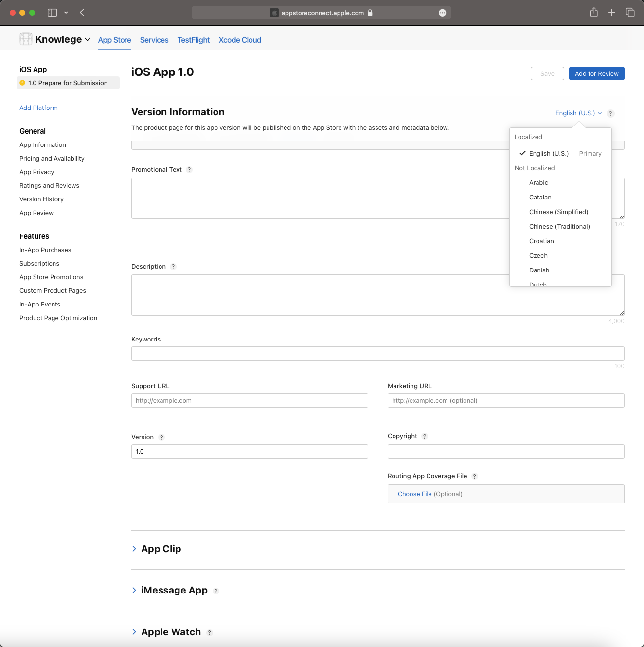Viewport: 644px width, 647px height.
Task: Click the Keywords input field
Action: [x=378, y=354]
